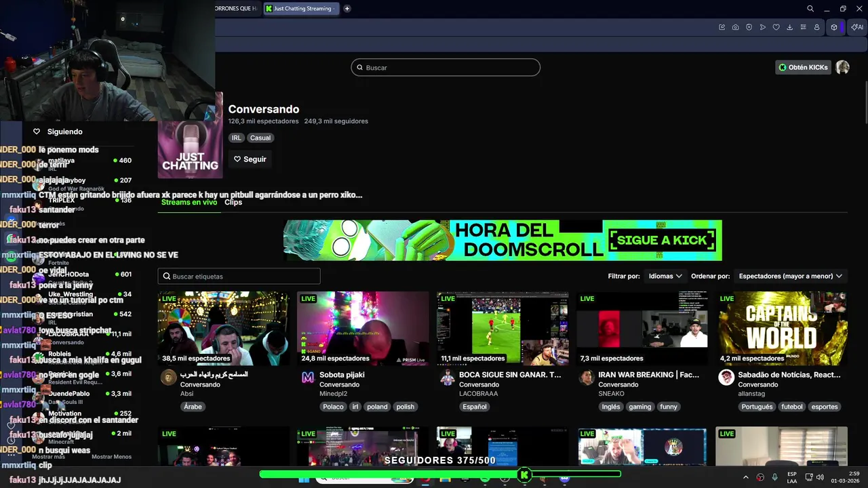This screenshot has width=868, height=488.
Task: Click the esportes tag under allanstag stream
Action: [x=825, y=407]
